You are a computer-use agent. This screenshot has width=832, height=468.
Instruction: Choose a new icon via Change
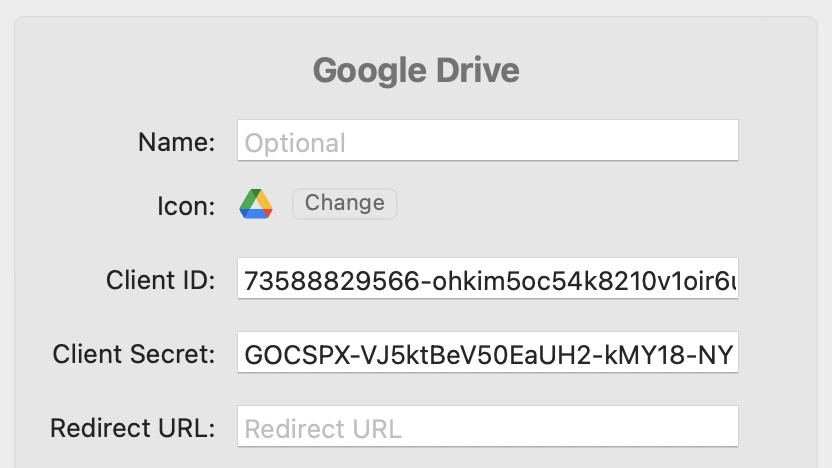344,203
